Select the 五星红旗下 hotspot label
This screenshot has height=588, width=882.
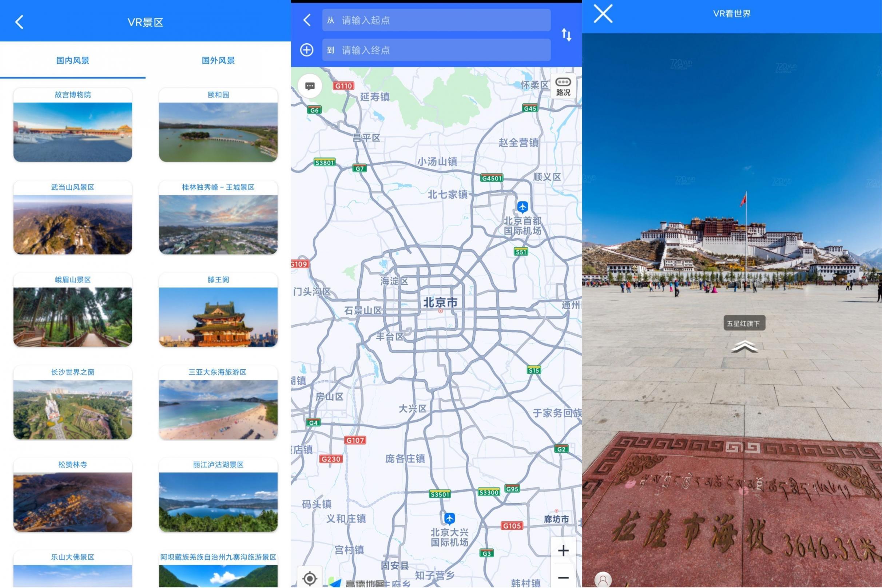[x=744, y=323]
